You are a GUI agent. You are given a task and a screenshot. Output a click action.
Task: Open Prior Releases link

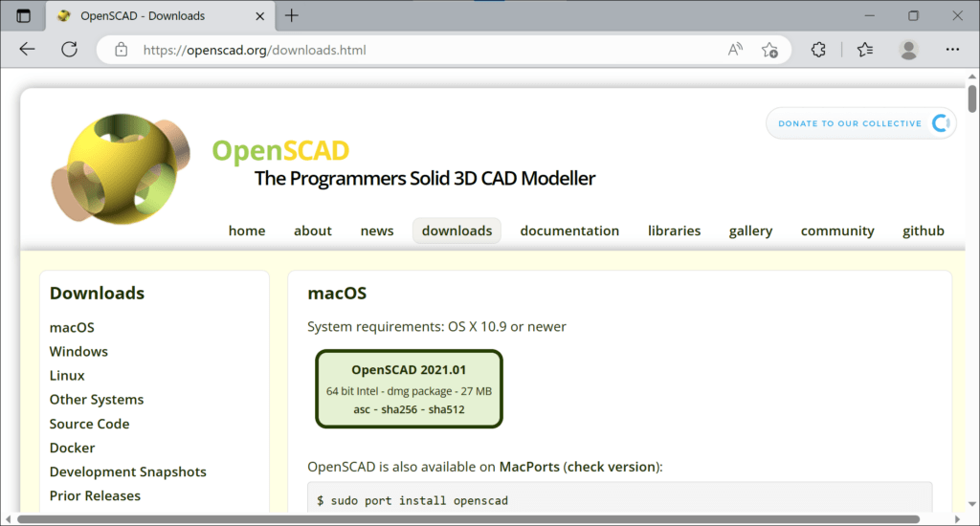click(95, 495)
